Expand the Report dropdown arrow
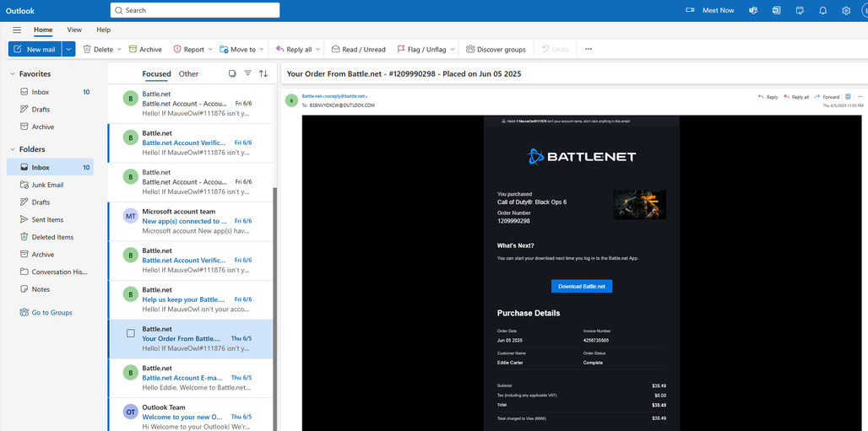Screen dimensions: 868x431 click(210, 49)
